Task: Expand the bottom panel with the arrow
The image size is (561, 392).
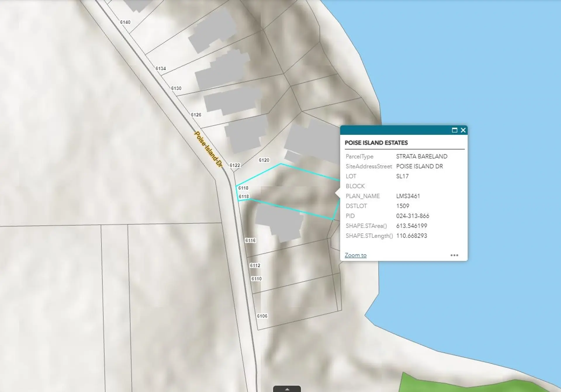Action: click(x=287, y=389)
